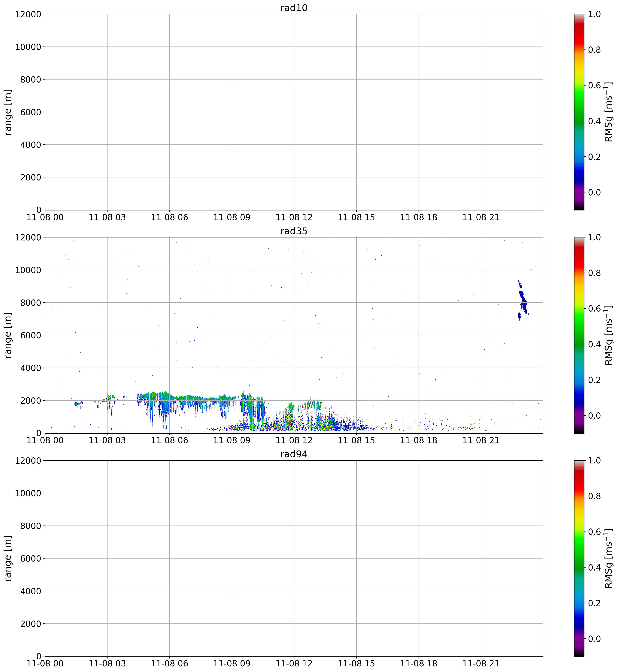This screenshot has width=618, height=672.
Task: Click rad35 x-axis label 11-08 12
Action: pos(294,440)
